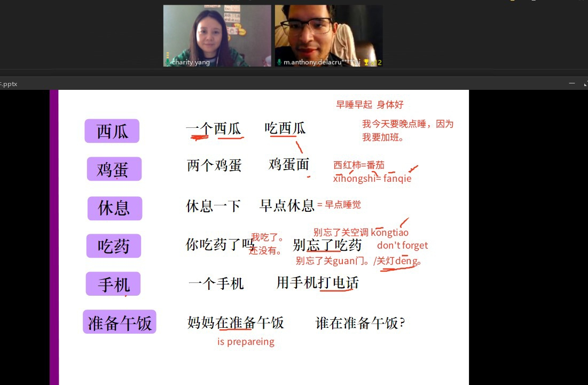The height and width of the screenshot is (385, 588).
Task: Click the purple 休息 vocabulary box
Action: coord(115,209)
